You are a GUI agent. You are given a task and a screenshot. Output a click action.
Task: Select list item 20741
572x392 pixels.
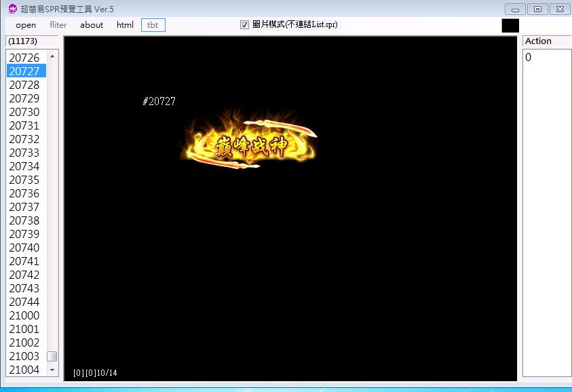coord(26,261)
